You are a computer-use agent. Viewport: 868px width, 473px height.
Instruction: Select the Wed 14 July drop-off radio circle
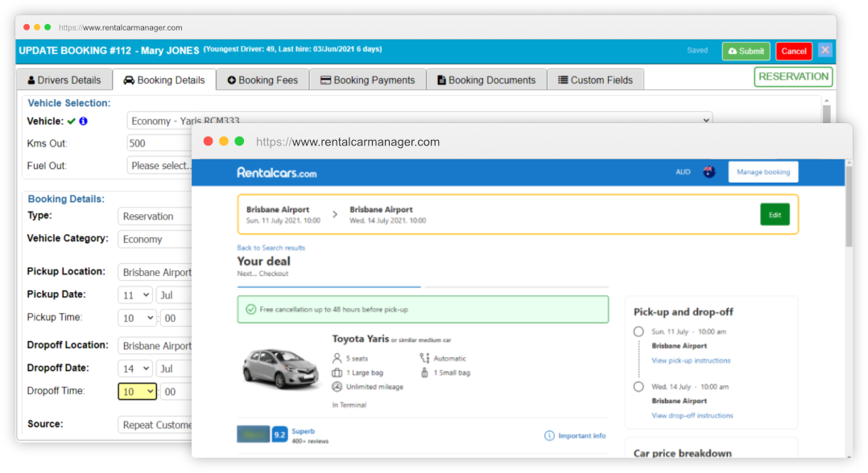tap(639, 385)
